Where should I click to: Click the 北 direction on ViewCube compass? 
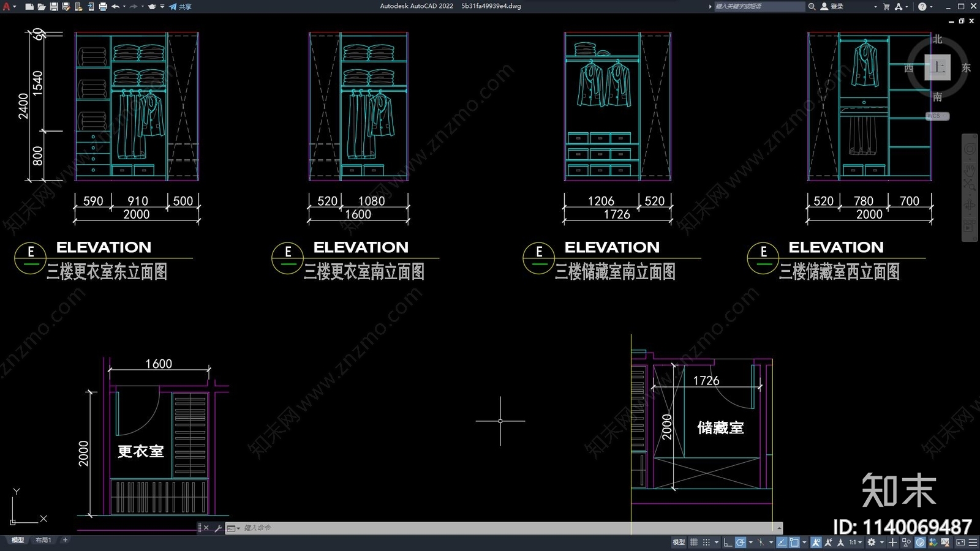(x=937, y=39)
